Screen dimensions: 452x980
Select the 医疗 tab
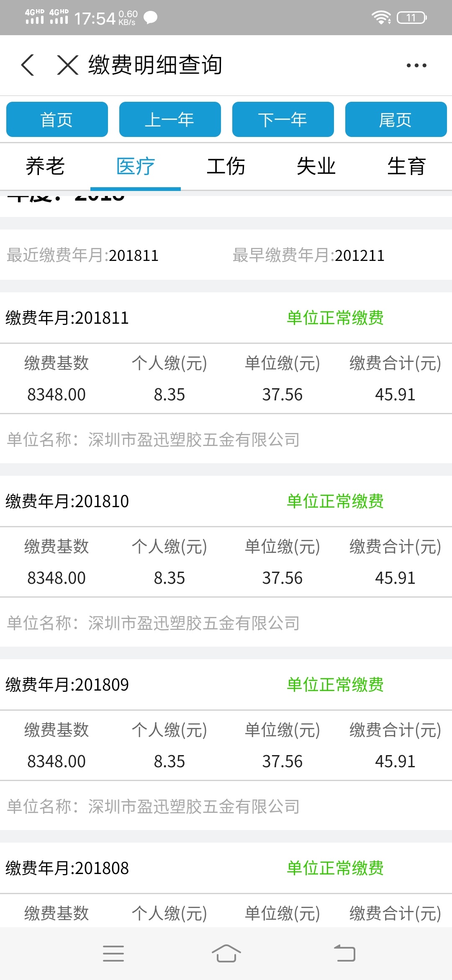pos(136,166)
